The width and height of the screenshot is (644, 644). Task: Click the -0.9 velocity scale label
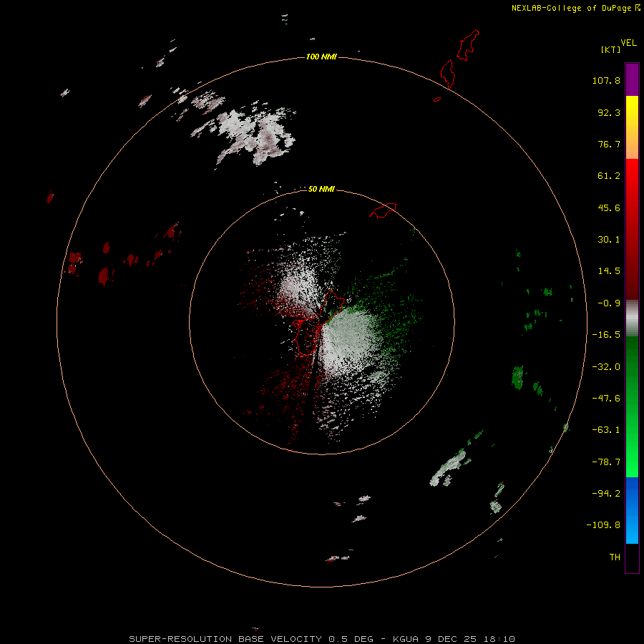coord(609,303)
